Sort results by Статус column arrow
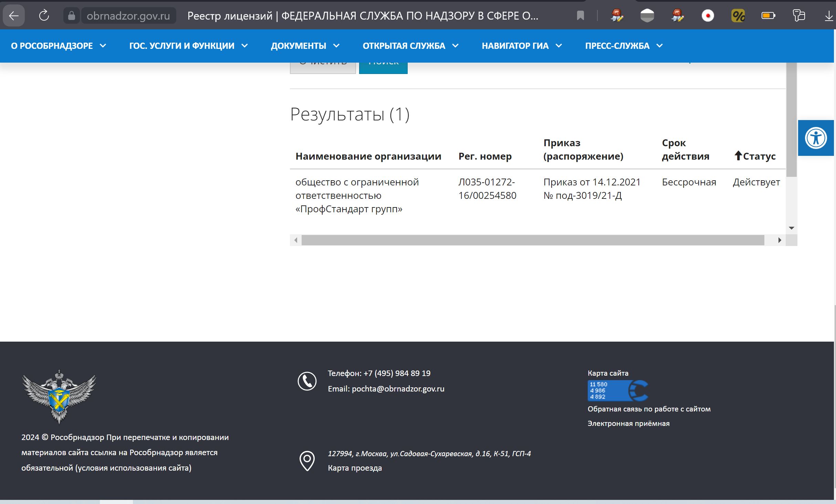The image size is (836, 504). click(x=738, y=156)
